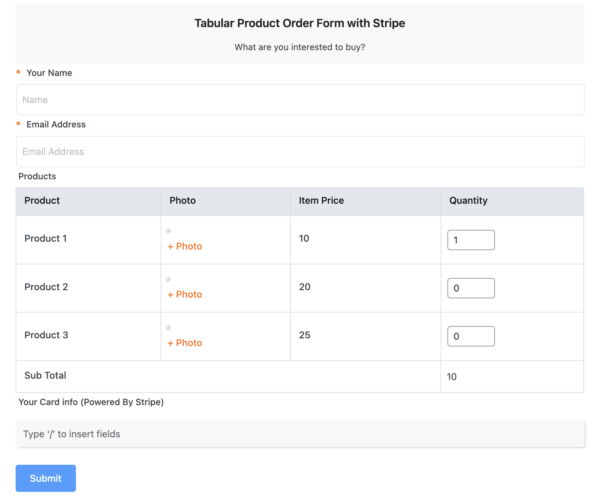Open the + Photo link for Product 2
The image size is (600, 499).
coord(184,294)
